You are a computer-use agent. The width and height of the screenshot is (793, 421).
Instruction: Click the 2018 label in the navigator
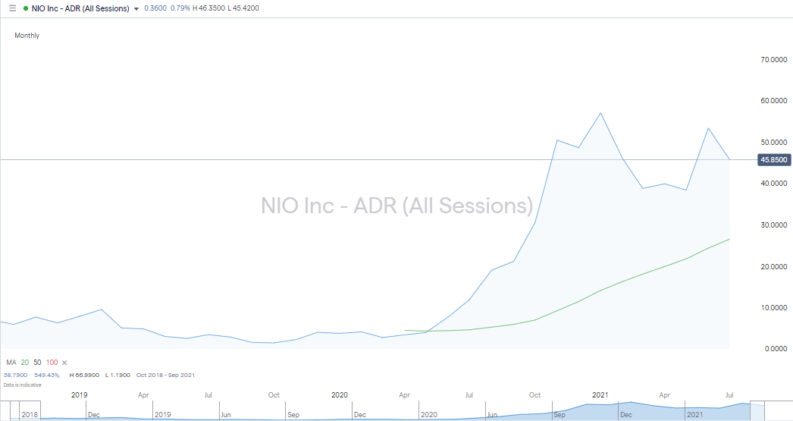coord(29,414)
